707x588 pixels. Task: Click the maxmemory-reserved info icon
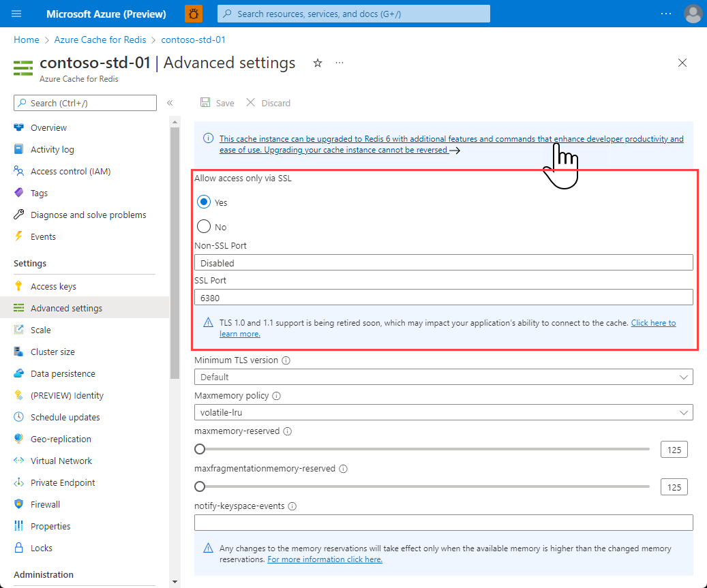(287, 431)
